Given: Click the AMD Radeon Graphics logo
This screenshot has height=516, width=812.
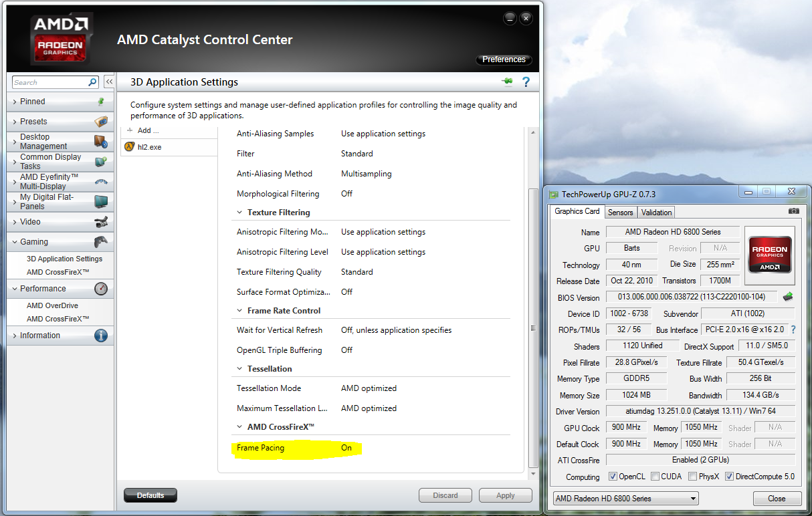Looking at the screenshot, I should (60, 39).
